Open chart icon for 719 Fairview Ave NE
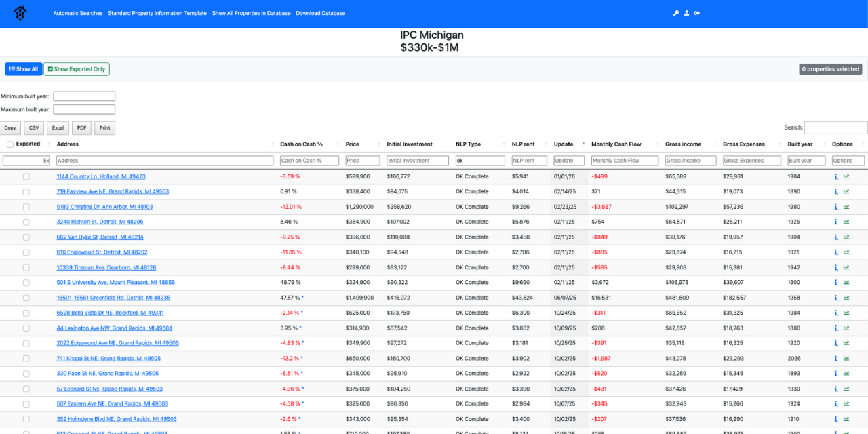The height and width of the screenshot is (434, 868). pos(846,192)
